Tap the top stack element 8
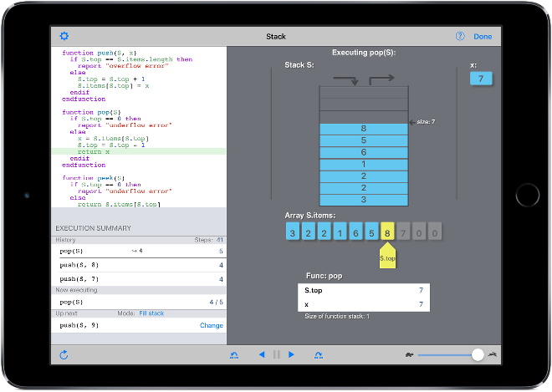 tap(363, 129)
